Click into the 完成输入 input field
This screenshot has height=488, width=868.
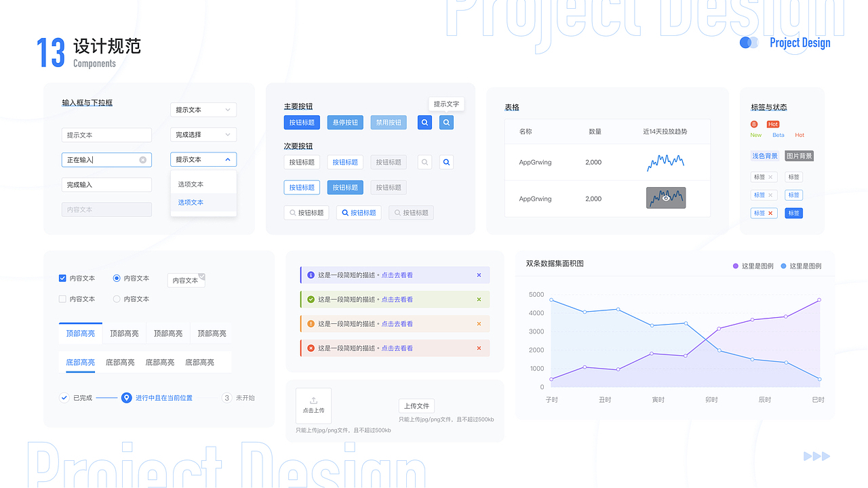(x=106, y=184)
